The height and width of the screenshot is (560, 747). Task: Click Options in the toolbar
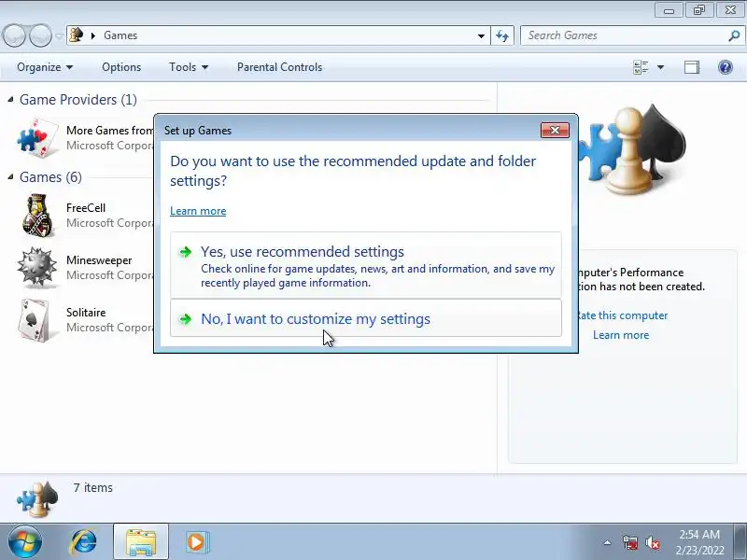coord(121,67)
